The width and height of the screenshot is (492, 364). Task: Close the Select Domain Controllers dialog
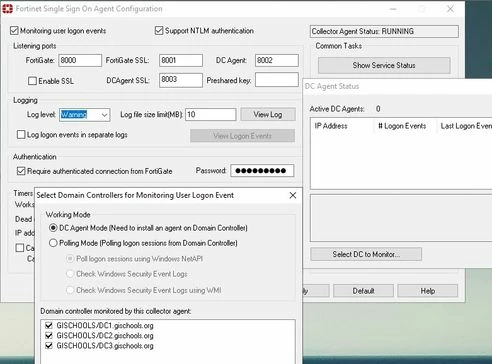coord(293,195)
